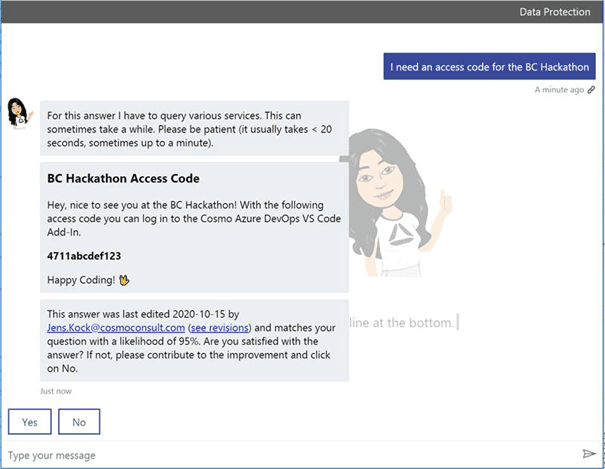This screenshot has height=469, width=605.
Task: Click the send message arrow icon
Action: pyautogui.click(x=589, y=454)
